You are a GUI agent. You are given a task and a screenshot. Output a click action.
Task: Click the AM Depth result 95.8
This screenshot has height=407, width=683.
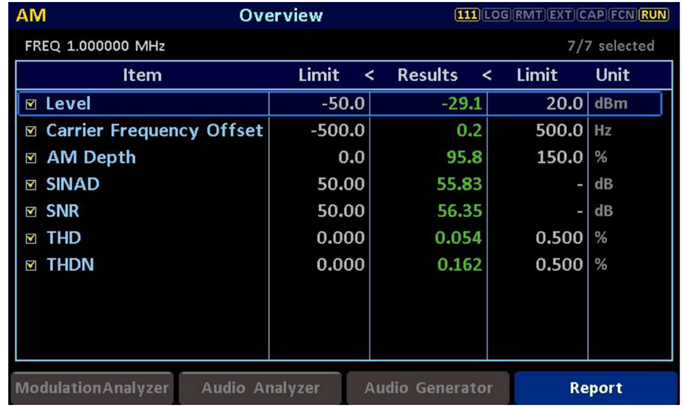tap(464, 158)
